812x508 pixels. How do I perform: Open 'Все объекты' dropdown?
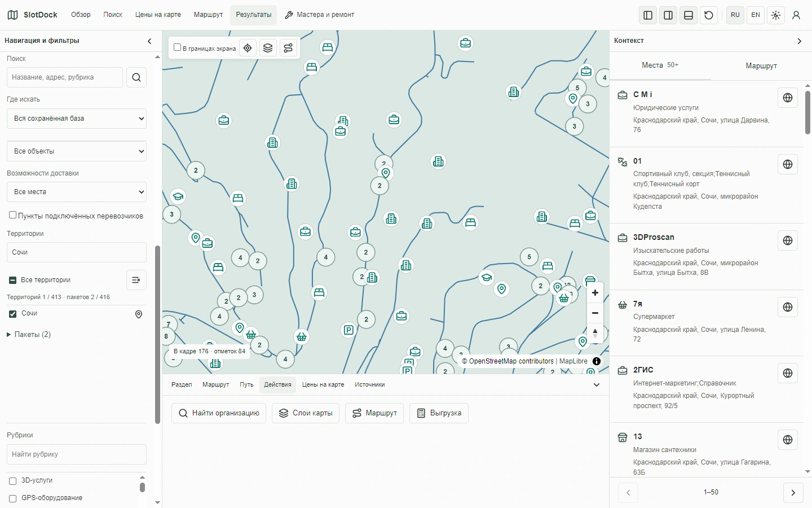click(x=77, y=151)
